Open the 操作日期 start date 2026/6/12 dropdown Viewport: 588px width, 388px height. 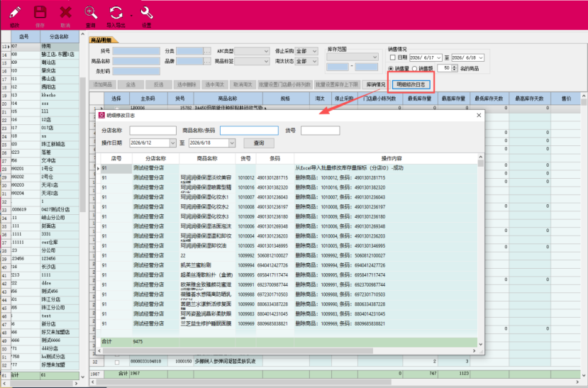pos(172,143)
